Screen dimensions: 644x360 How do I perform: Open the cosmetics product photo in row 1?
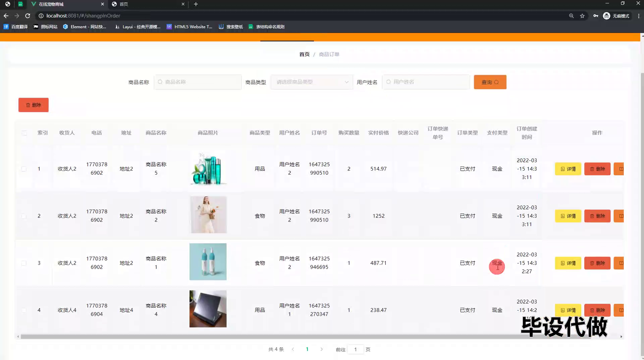[x=208, y=169]
